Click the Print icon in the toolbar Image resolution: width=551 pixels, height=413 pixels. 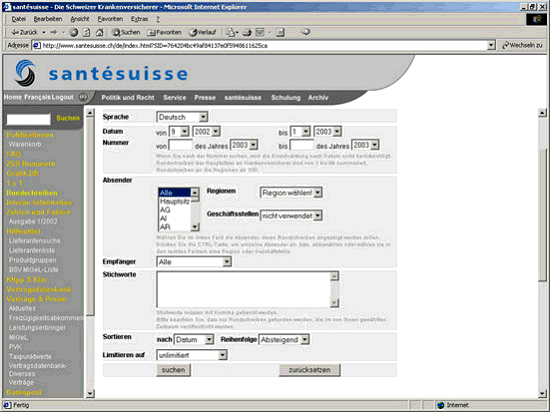pos(247,32)
